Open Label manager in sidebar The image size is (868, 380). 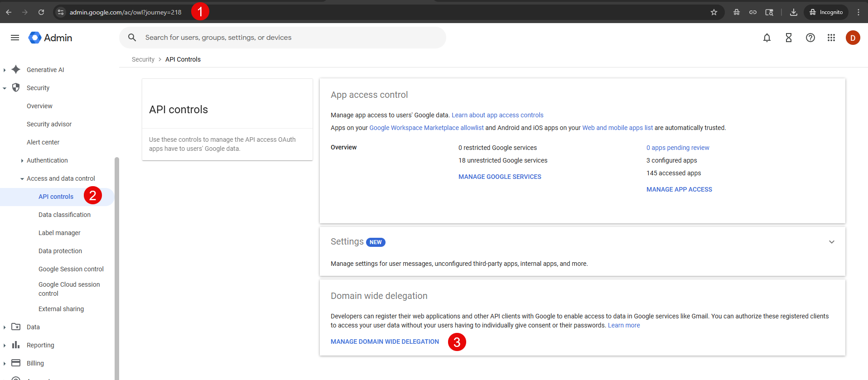pos(59,233)
